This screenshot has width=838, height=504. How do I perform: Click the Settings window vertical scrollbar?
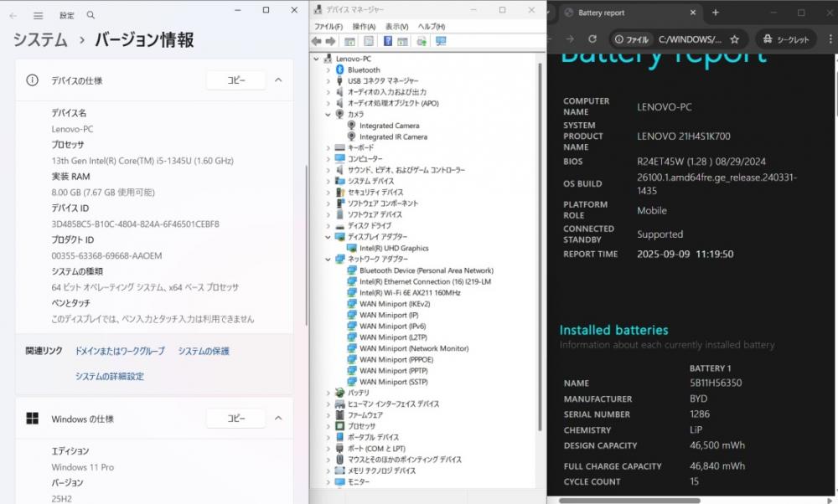306,245
